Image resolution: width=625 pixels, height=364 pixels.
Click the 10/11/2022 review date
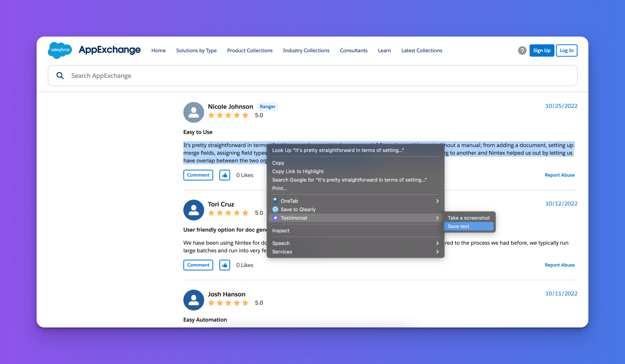pyautogui.click(x=561, y=294)
